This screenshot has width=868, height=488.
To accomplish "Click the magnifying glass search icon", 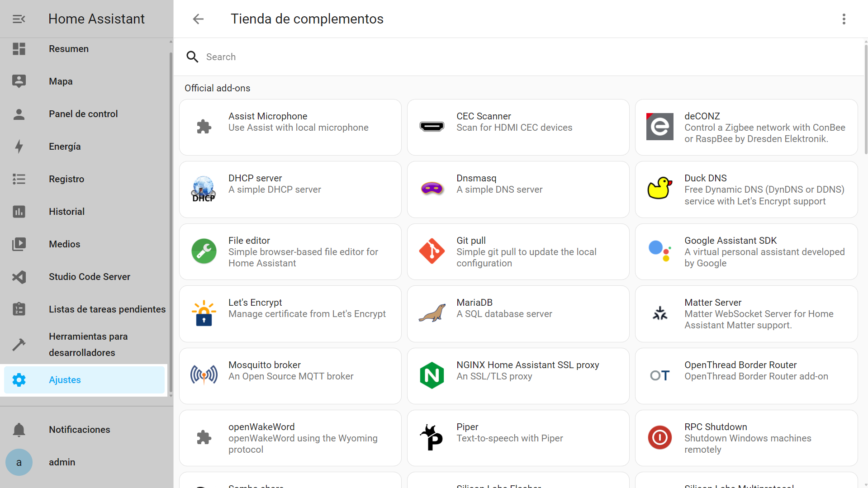I will pyautogui.click(x=192, y=57).
